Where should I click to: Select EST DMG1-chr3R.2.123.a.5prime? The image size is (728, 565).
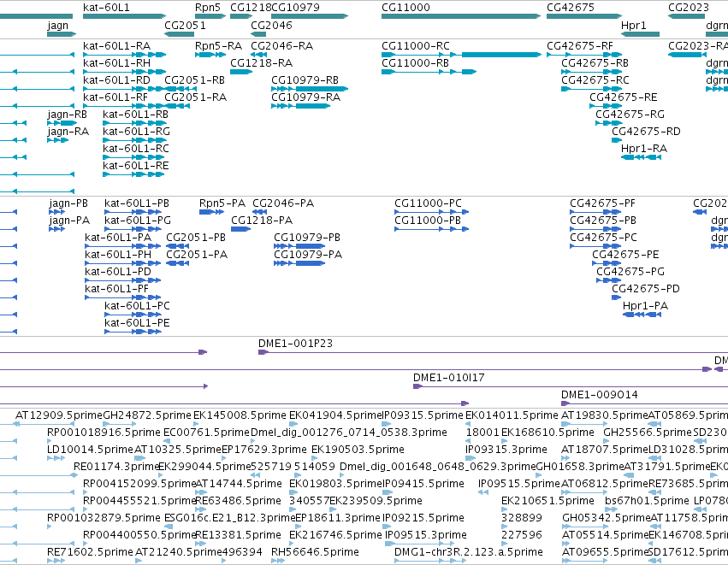(469, 552)
